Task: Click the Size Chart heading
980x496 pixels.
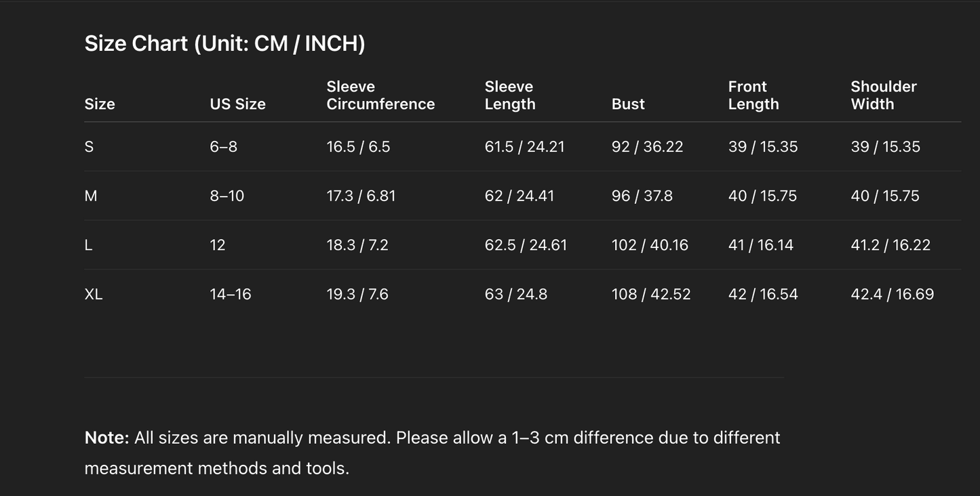Action: tap(224, 43)
